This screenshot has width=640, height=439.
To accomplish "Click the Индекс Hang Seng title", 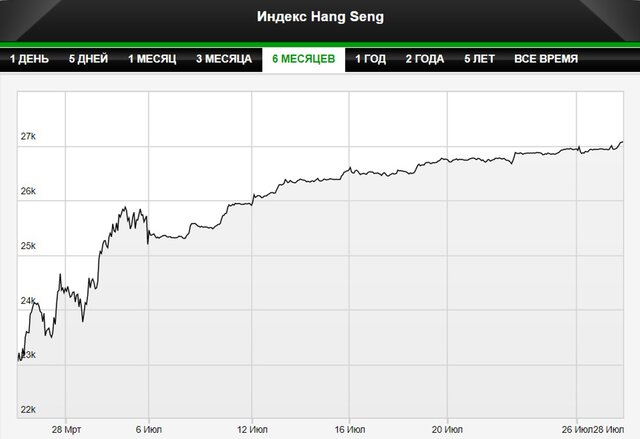I will (319, 16).
